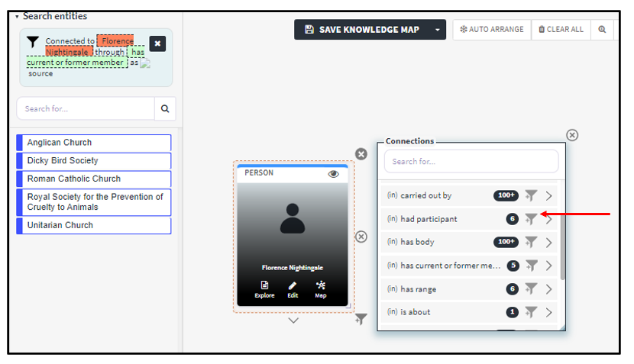634x364 pixels.
Task: Expand the has body connection arrow
Action: click(x=548, y=243)
